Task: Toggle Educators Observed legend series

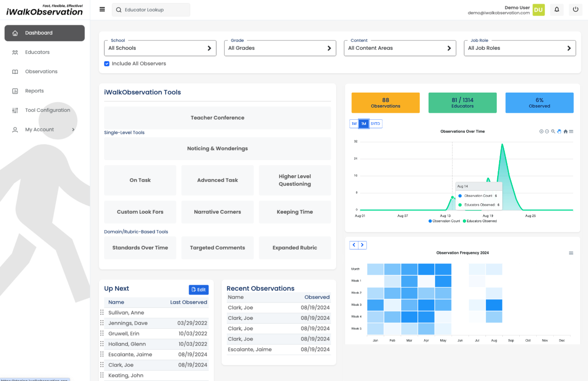Action: [480, 221]
